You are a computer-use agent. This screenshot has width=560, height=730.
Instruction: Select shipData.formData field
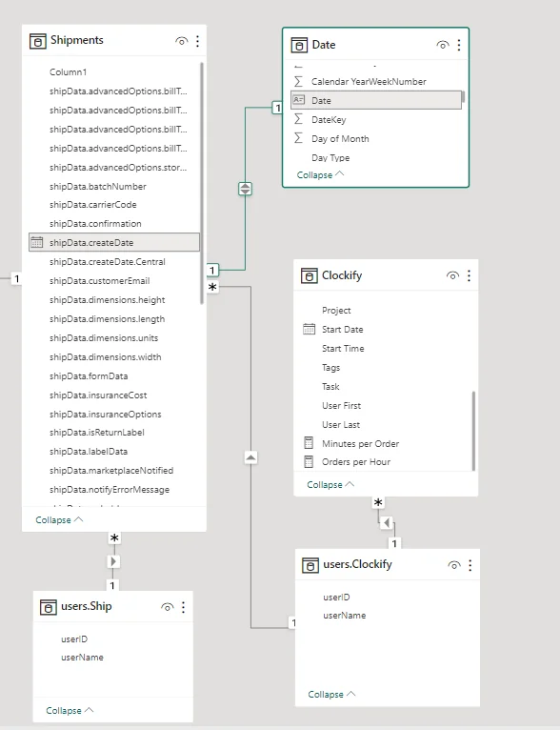[x=89, y=376]
